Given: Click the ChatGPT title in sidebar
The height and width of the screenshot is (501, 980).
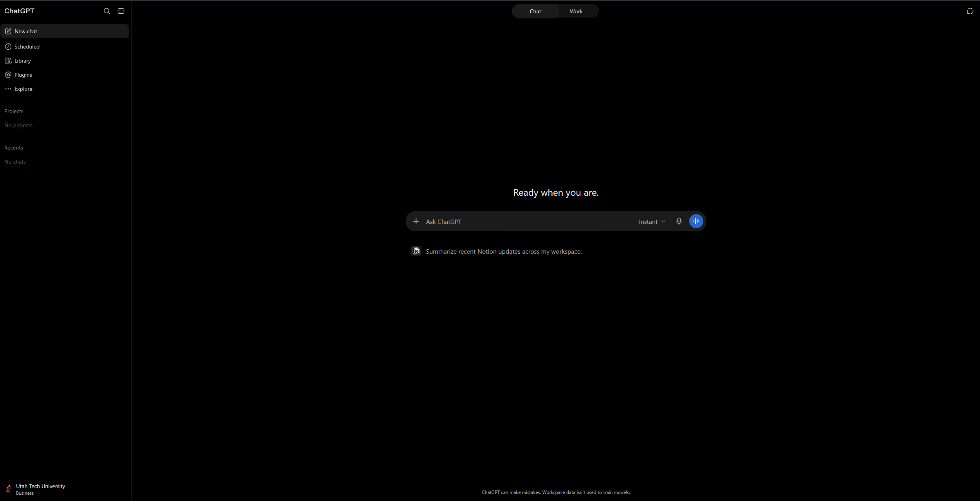Looking at the screenshot, I should (x=19, y=11).
